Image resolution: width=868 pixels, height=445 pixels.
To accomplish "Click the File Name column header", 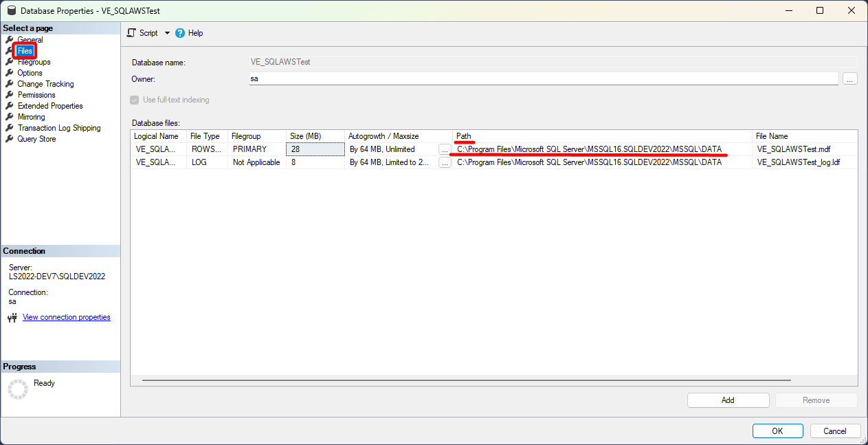I will point(805,136).
